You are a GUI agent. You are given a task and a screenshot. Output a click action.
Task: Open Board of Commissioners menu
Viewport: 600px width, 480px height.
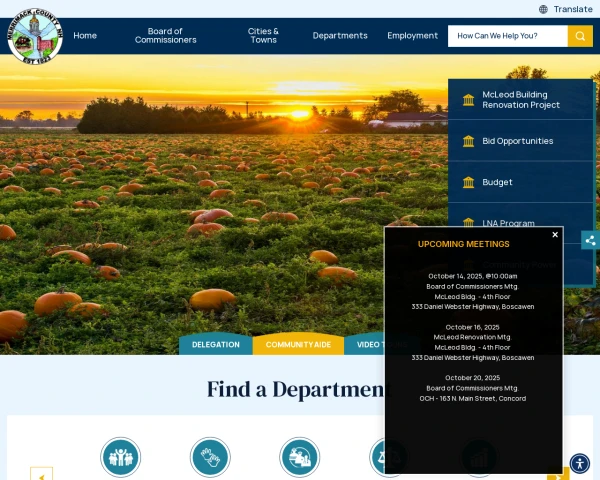165,36
